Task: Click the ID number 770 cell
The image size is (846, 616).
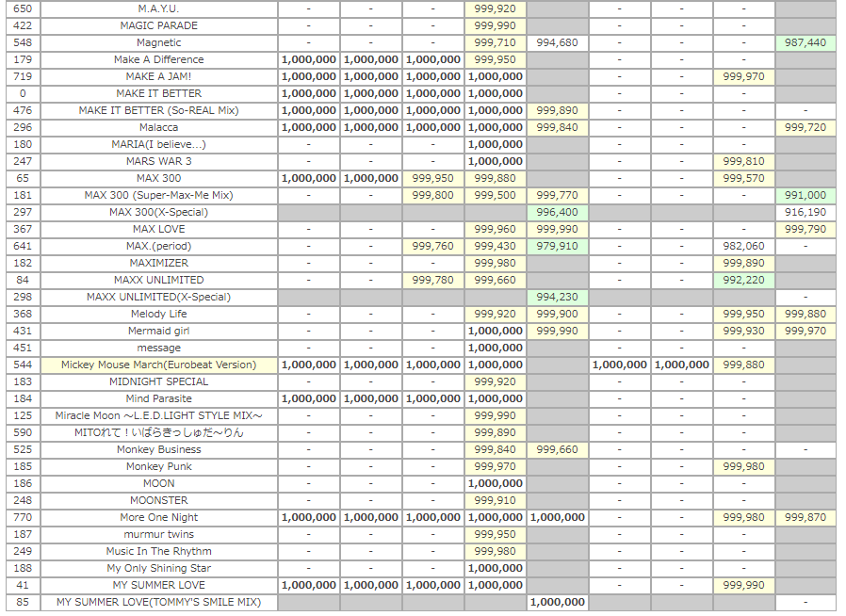Action: (x=23, y=517)
